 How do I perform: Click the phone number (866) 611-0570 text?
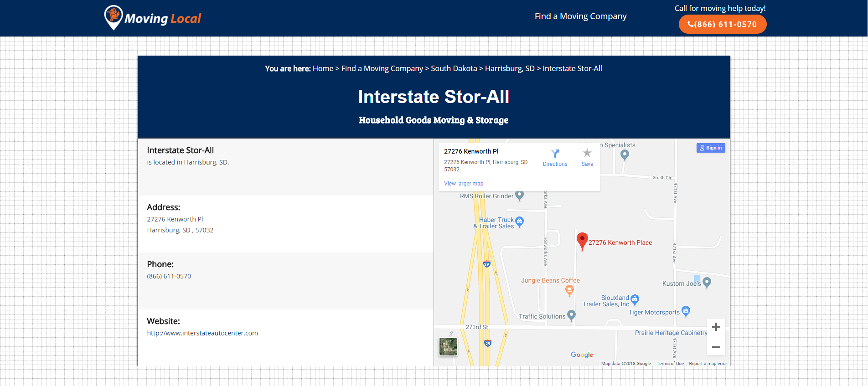[169, 276]
